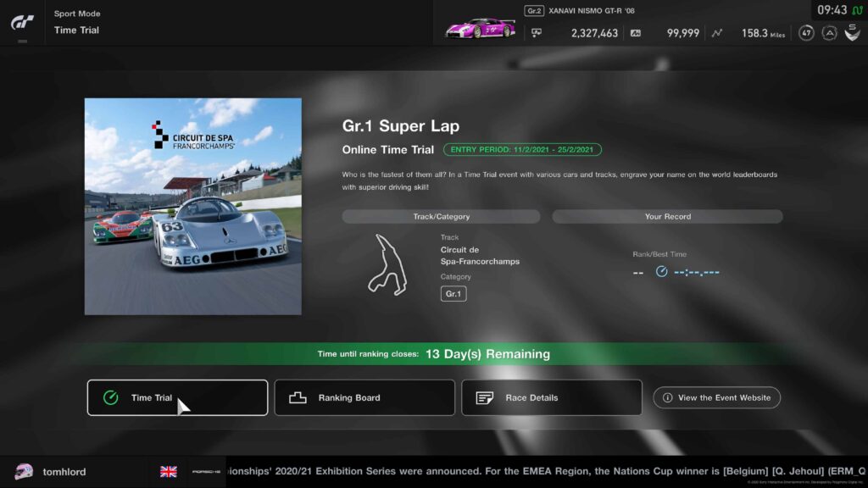Image resolution: width=868 pixels, height=488 pixels.
Task: Click the scrolling news ticker text
Action: coord(547,471)
